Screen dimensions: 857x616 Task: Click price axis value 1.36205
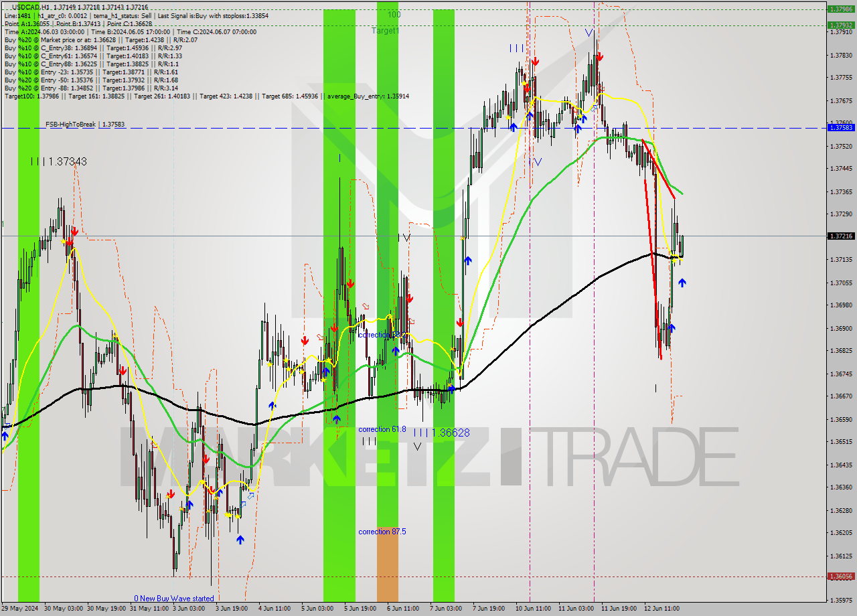point(841,533)
